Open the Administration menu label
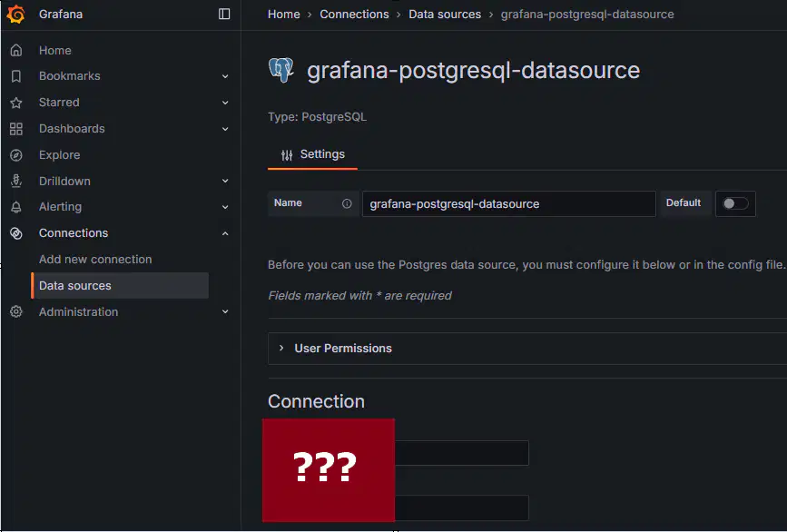787x532 pixels. [x=78, y=311]
